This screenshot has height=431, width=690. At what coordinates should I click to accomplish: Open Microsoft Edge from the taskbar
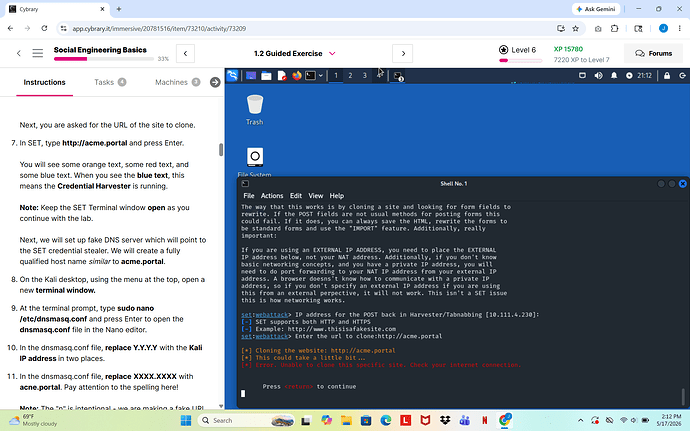pos(386,420)
